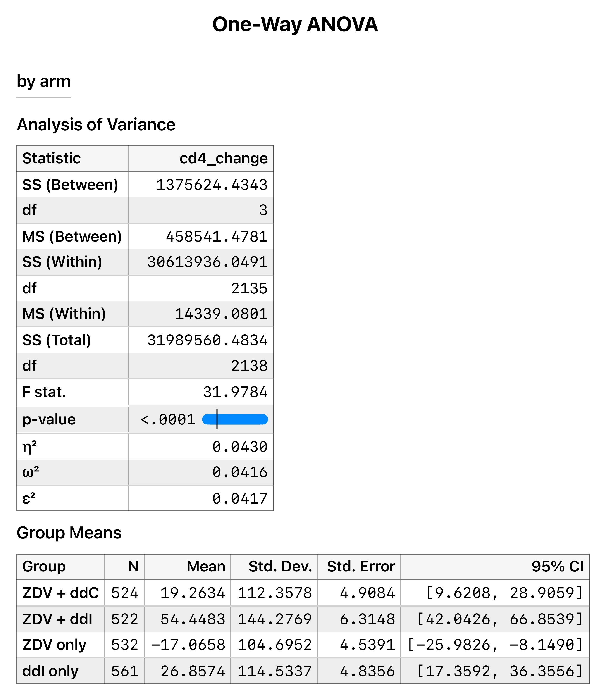Viewport: 606px width, 700px height.
Task: Click the eta squared value 0.0430
Action: click(x=240, y=447)
